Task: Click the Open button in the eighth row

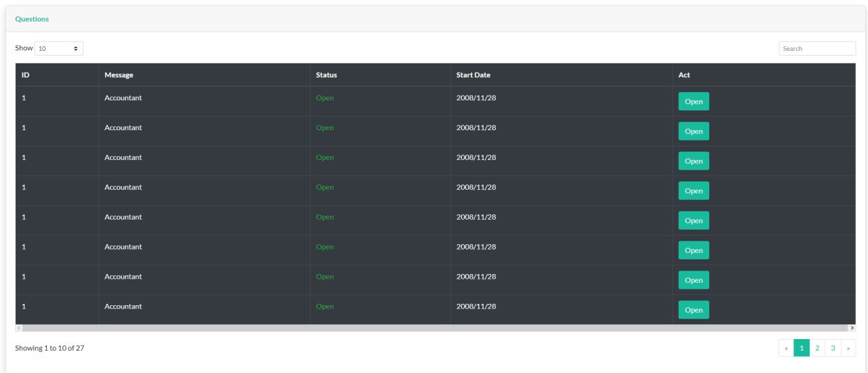Action: tap(694, 310)
